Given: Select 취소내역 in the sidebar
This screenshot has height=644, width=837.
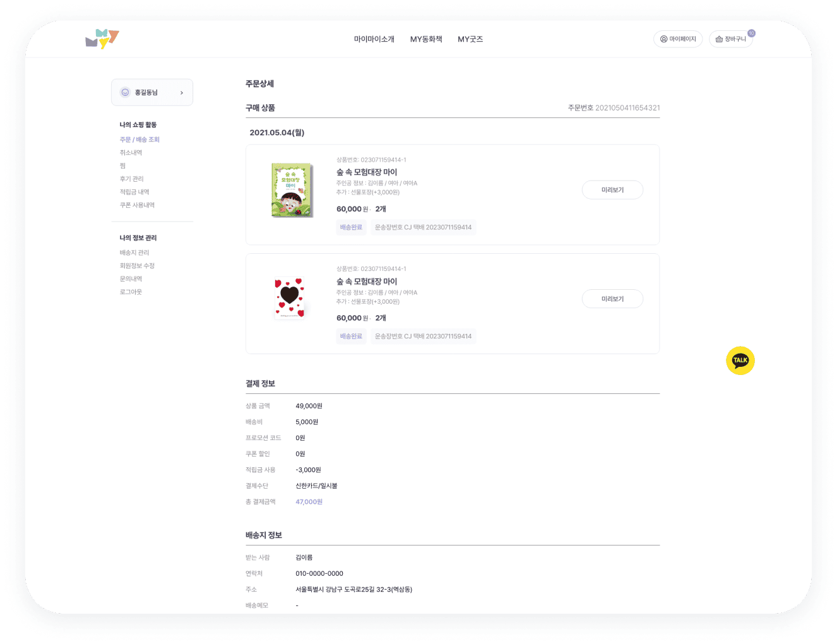Looking at the screenshot, I should [131, 153].
